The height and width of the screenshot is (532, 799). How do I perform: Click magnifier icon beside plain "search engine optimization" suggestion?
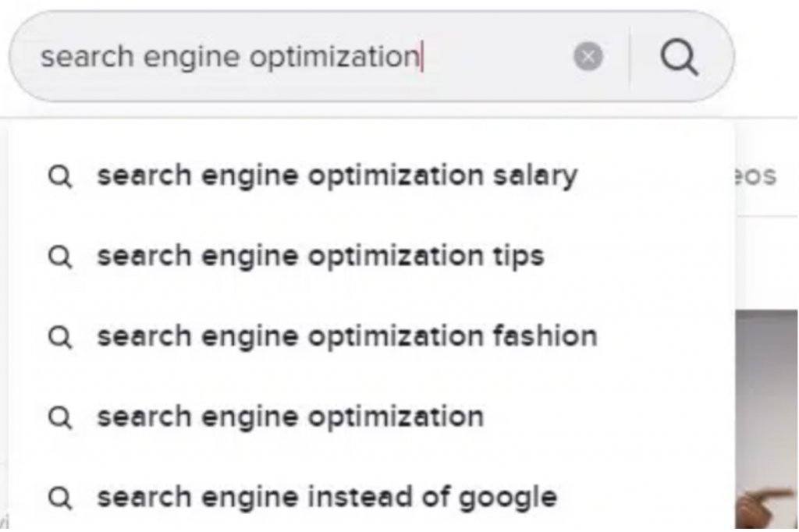[59, 417]
